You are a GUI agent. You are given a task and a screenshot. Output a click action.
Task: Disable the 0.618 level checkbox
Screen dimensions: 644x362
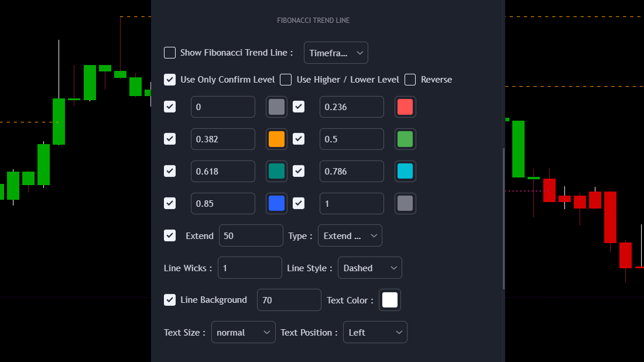[x=170, y=171]
